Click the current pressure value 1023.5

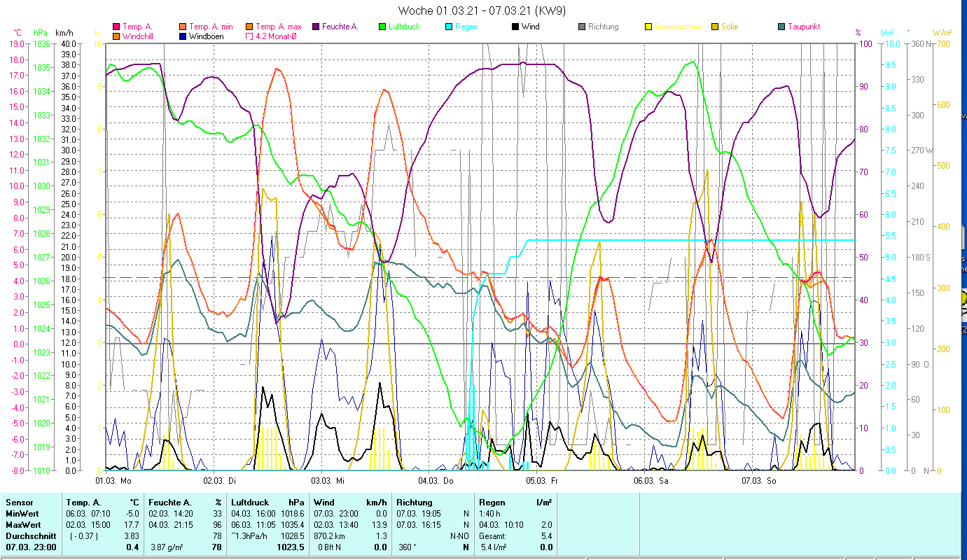(x=291, y=547)
